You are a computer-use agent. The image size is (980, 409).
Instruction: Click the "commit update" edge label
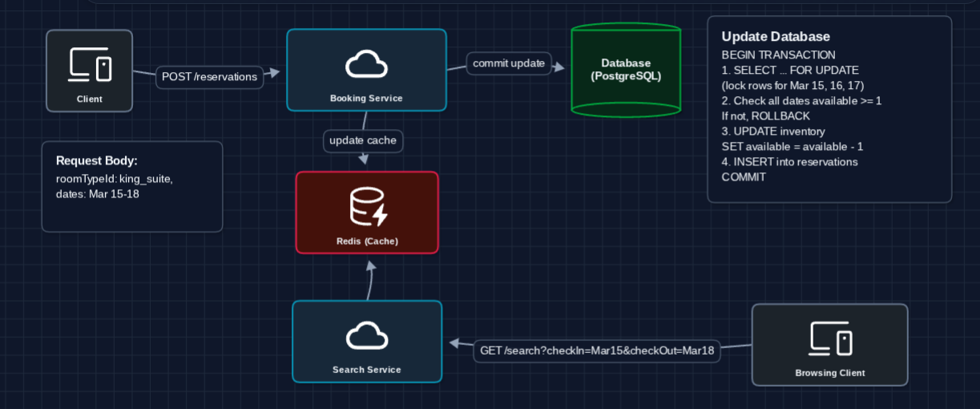point(509,63)
